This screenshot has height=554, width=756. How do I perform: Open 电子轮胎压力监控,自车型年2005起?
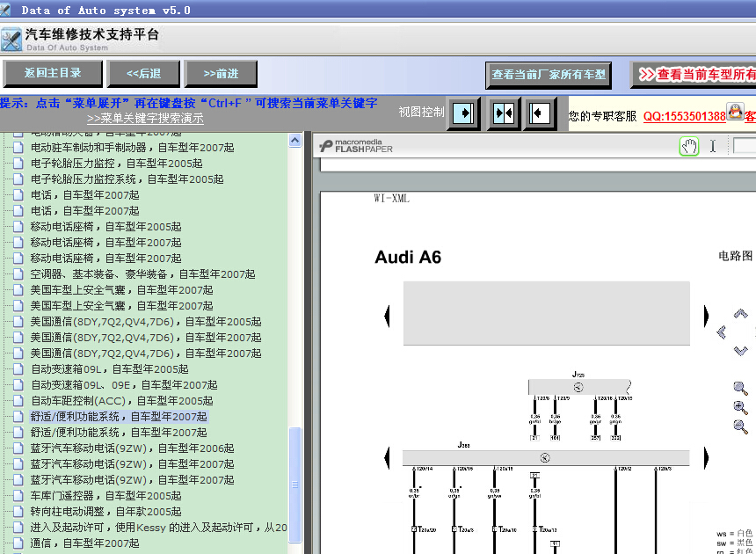click(116, 164)
